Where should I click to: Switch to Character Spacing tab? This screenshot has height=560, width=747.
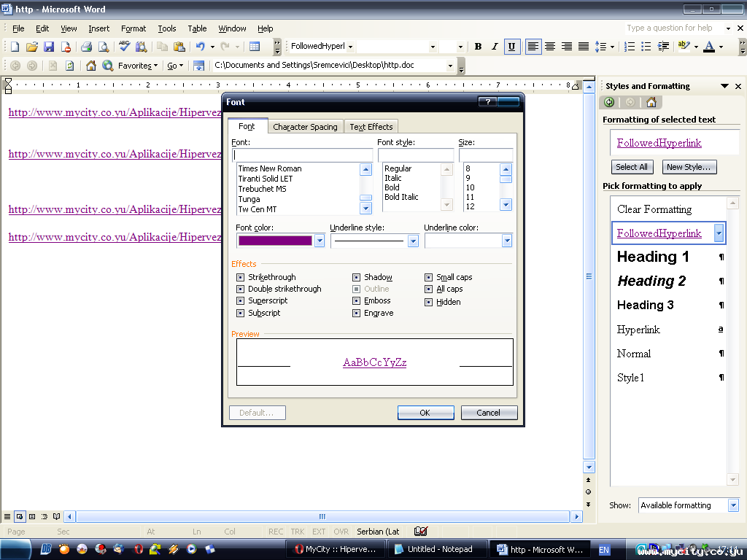[305, 127]
